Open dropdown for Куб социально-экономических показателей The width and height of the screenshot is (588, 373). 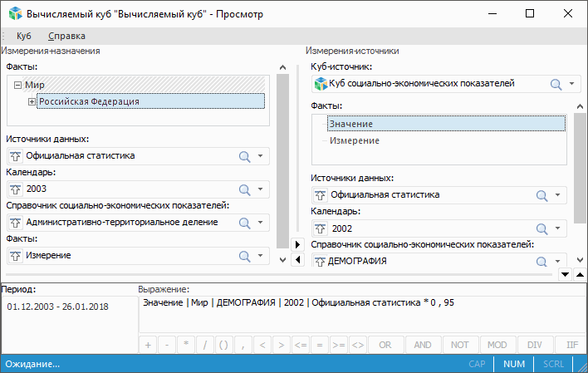click(x=572, y=84)
